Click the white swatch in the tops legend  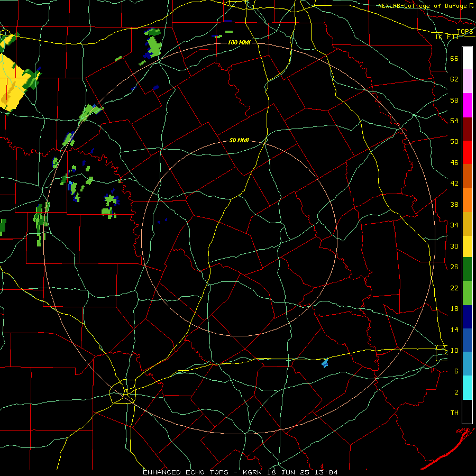pos(467,58)
